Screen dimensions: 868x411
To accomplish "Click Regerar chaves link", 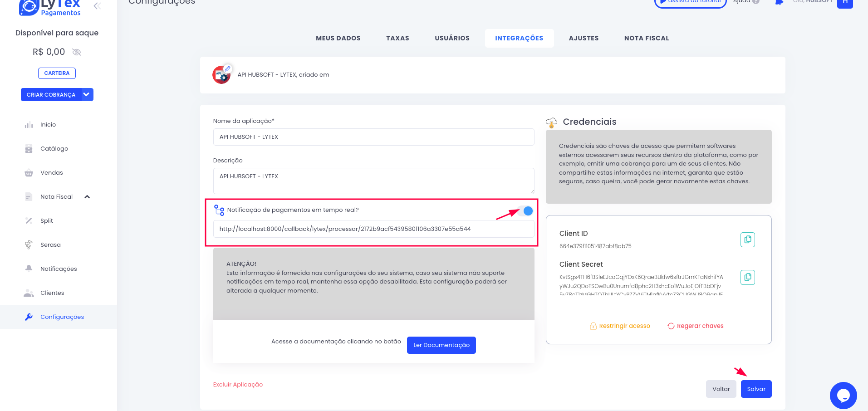I will [696, 326].
